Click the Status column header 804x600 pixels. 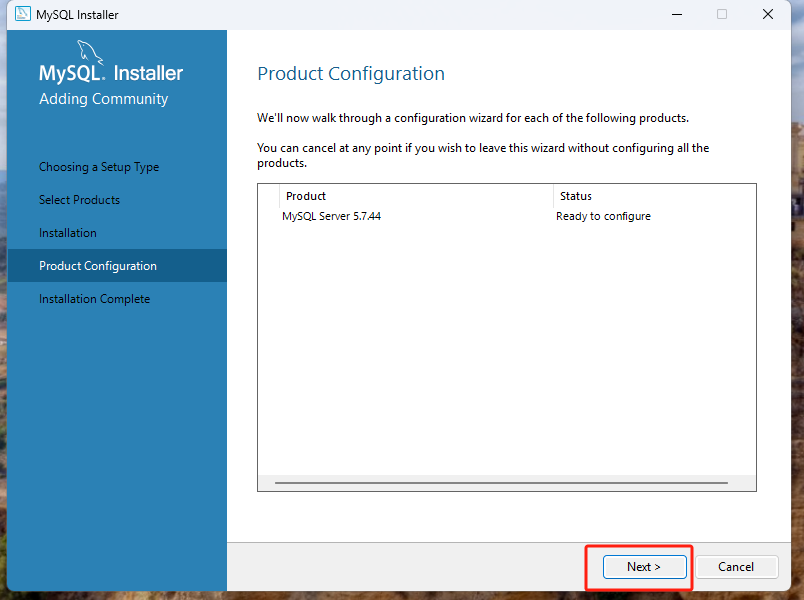coord(576,196)
